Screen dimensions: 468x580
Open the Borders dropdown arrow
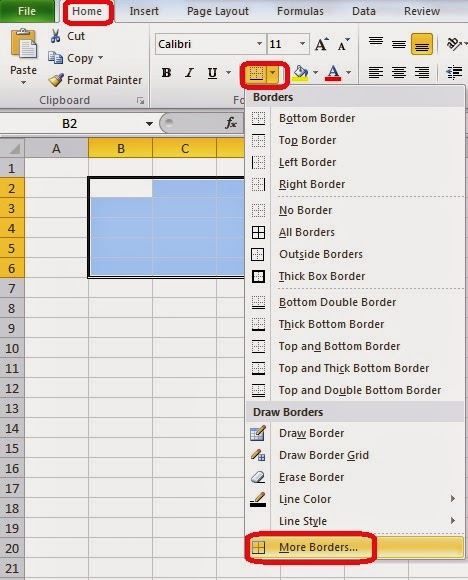273,74
